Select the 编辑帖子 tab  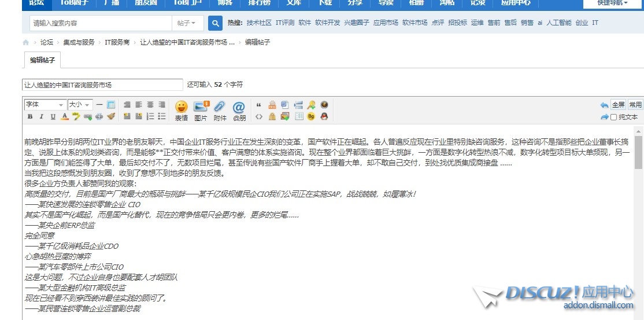pyautogui.click(x=43, y=60)
